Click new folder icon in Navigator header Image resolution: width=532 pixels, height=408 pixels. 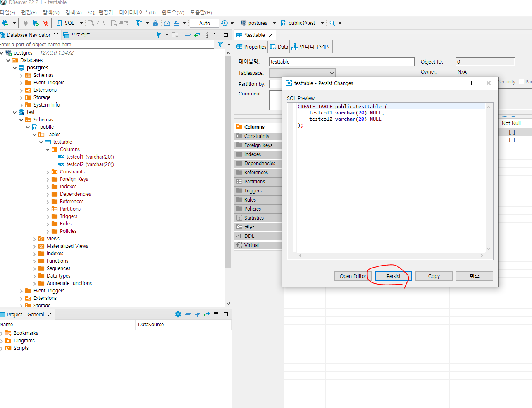coord(175,35)
